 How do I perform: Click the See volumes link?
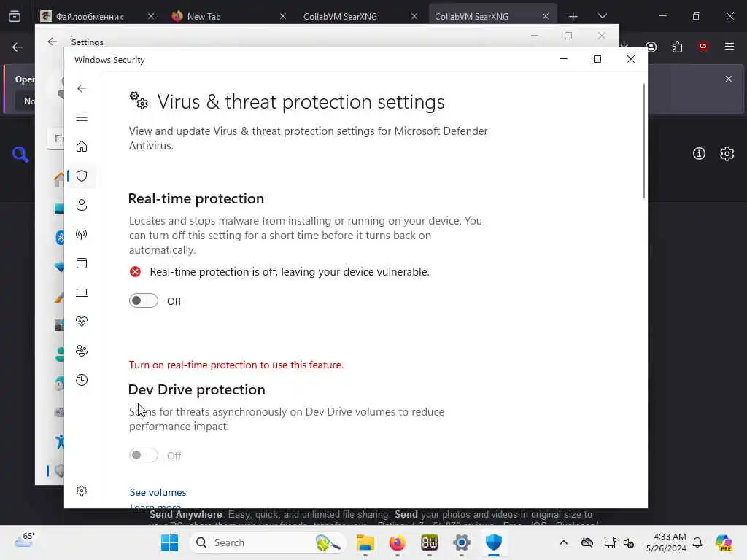[x=158, y=492]
